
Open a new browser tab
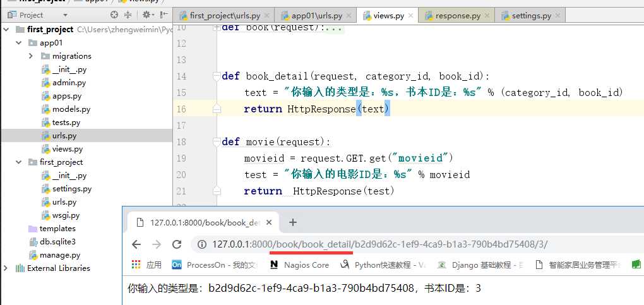292,222
